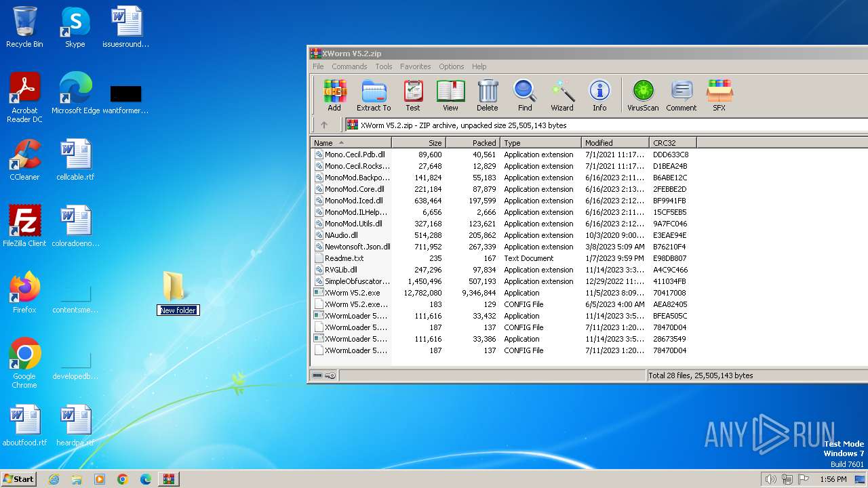Click the Extract To toolbar icon

pyautogui.click(x=374, y=95)
